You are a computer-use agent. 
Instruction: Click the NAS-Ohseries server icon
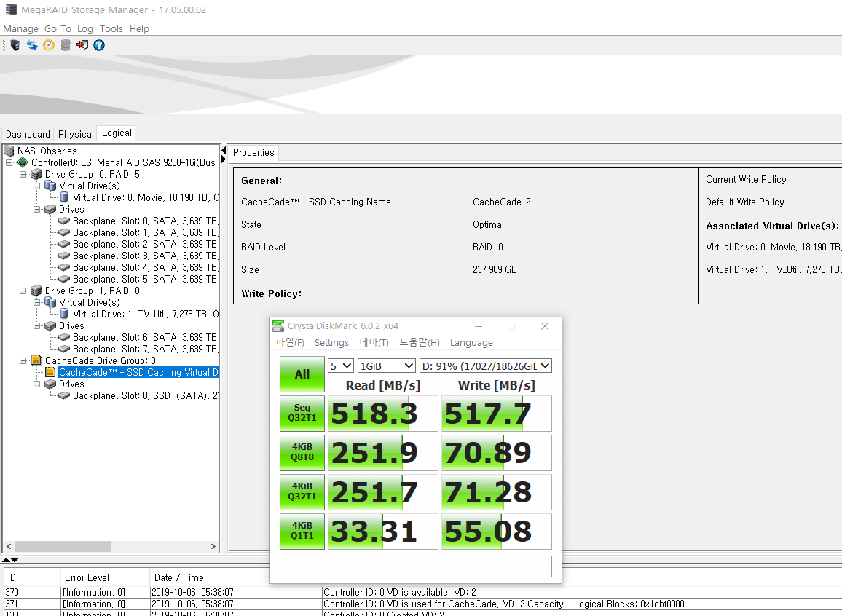pyautogui.click(x=9, y=151)
